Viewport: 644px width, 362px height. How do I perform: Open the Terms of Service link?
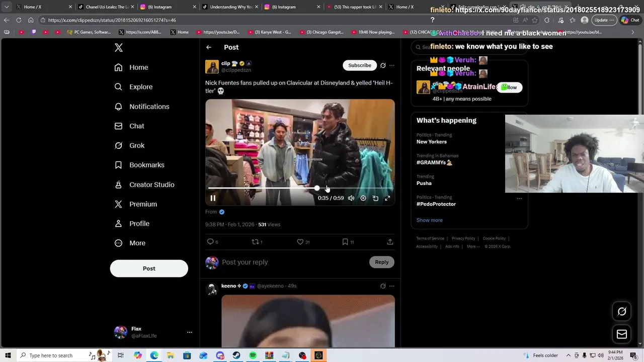[x=430, y=238]
